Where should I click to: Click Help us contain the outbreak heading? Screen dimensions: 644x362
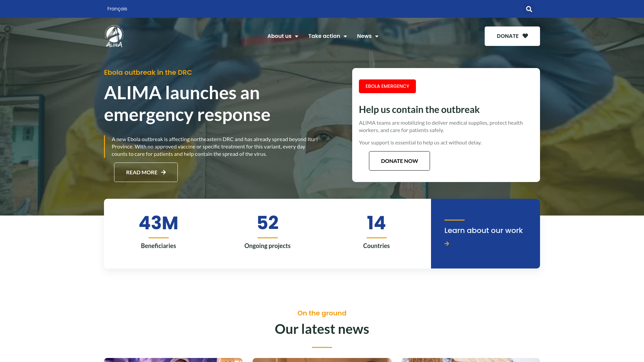pos(419,110)
